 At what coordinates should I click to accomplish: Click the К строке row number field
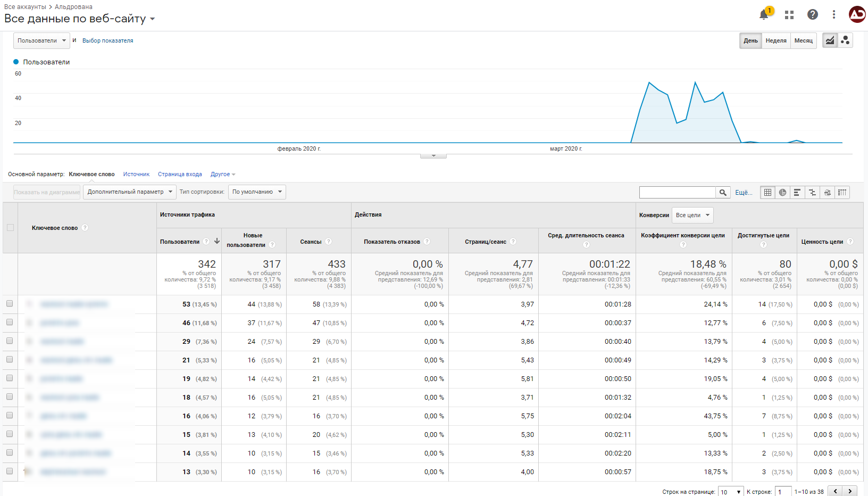(x=783, y=492)
